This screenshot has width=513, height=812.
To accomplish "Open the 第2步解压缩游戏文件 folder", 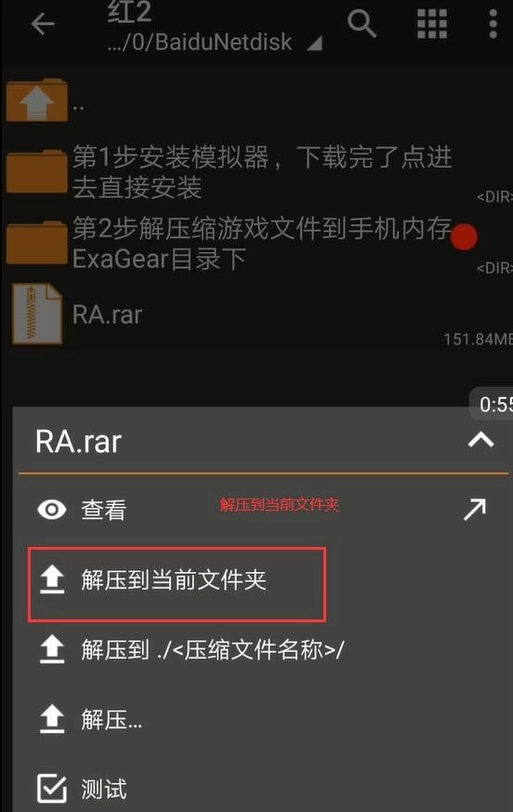I will click(256, 244).
